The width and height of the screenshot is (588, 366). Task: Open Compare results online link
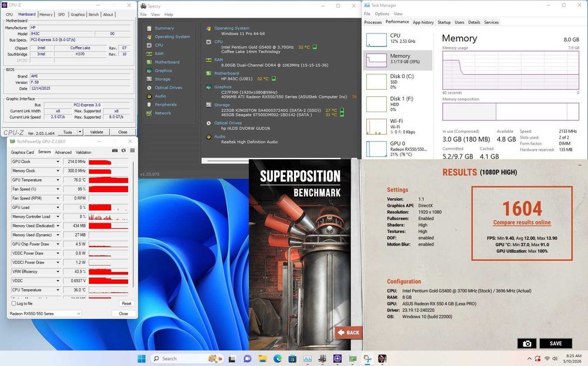(x=522, y=223)
